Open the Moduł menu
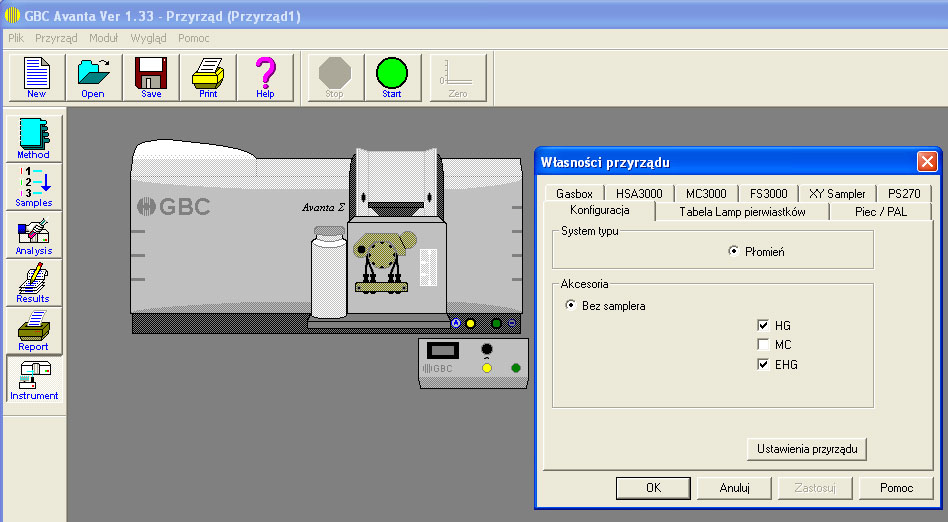 point(103,38)
